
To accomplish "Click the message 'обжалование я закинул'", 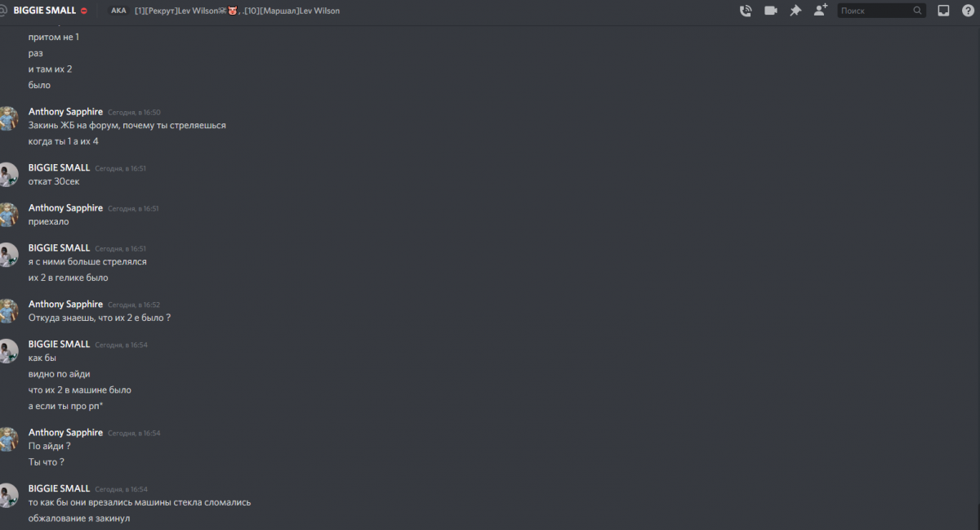I will pos(79,519).
